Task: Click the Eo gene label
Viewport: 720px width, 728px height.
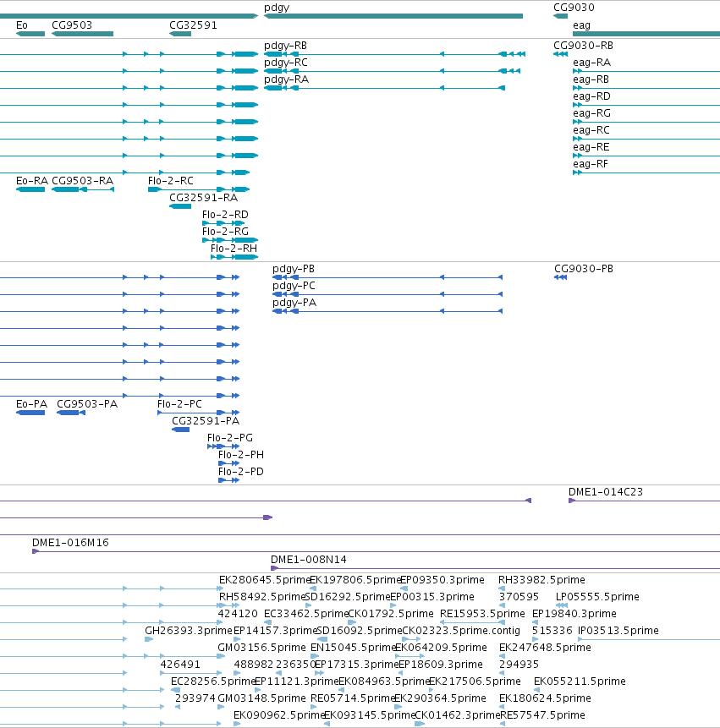Action: pyautogui.click(x=22, y=25)
